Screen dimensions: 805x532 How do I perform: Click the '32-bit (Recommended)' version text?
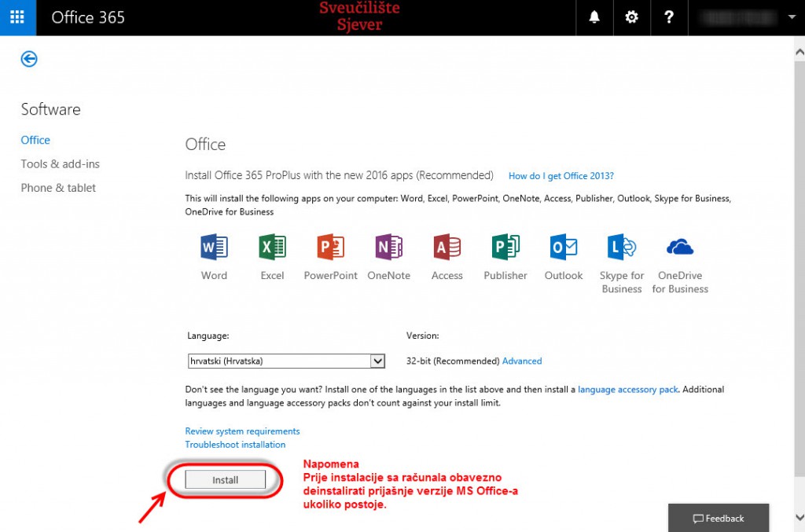(452, 361)
